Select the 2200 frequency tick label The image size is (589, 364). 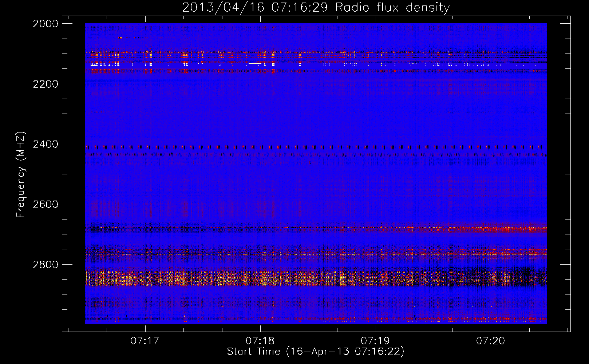pos(45,84)
